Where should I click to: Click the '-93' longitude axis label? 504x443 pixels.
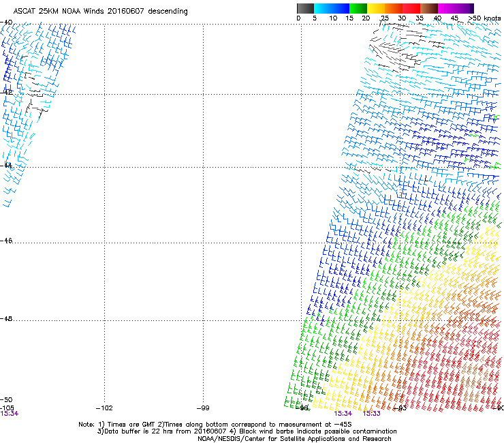tap(400, 408)
